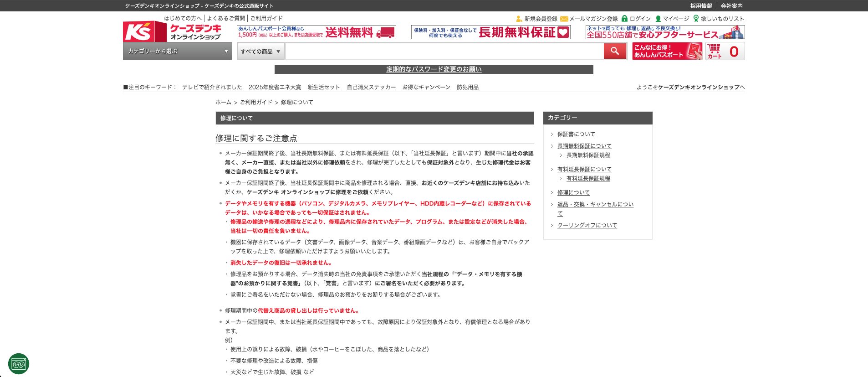Open the My Page person icon
The height and width of the screenshot is (377, 868).
coord(658,19)
